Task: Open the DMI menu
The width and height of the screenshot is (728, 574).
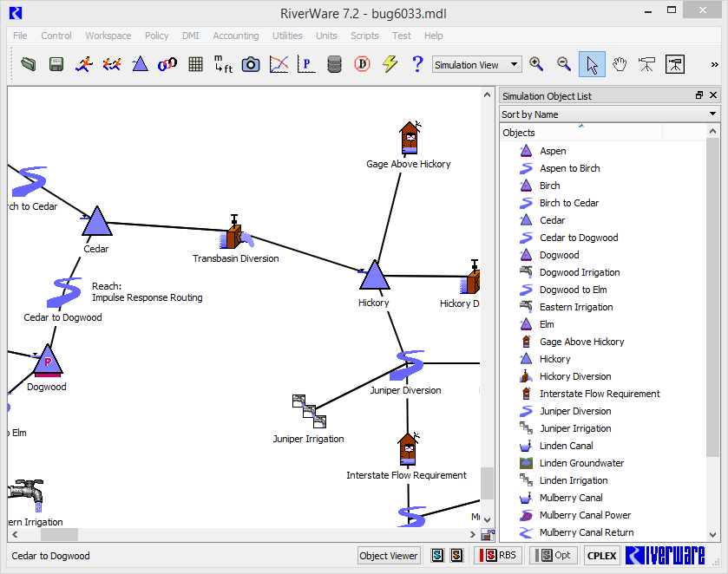Action: pos(190,36)
